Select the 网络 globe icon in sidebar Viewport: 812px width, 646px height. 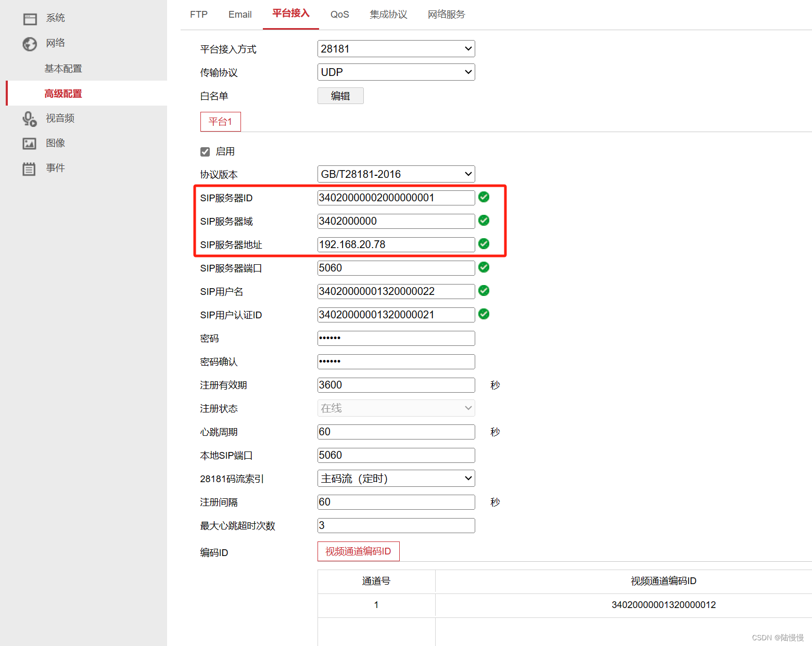tap(30, 43)
